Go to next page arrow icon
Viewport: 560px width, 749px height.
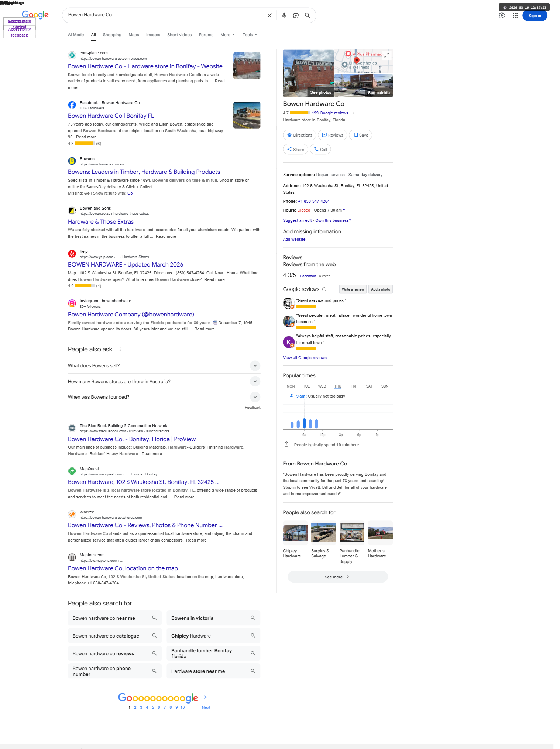point(205,697)
